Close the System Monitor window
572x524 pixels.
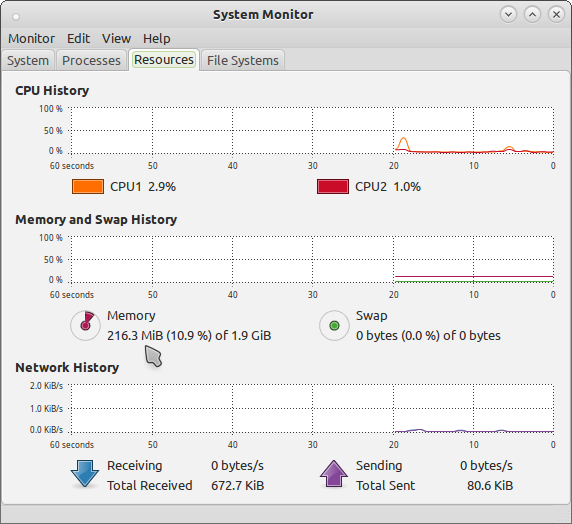coord(556,15)
